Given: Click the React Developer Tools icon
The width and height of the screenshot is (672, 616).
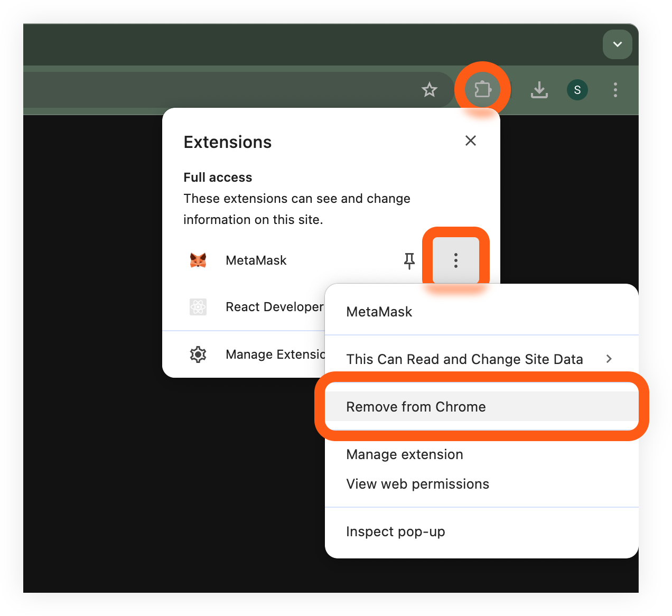Looking at the screenshot, I should pos(198,306).
